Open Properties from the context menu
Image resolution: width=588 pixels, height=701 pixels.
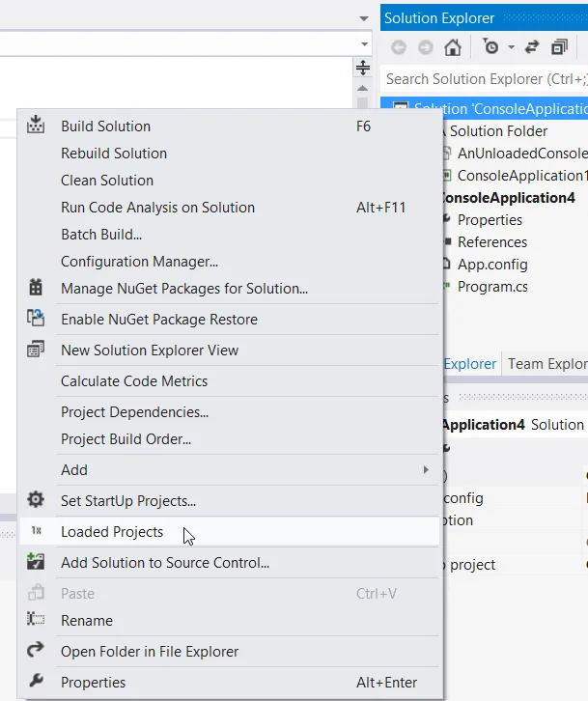click(230, 683)
